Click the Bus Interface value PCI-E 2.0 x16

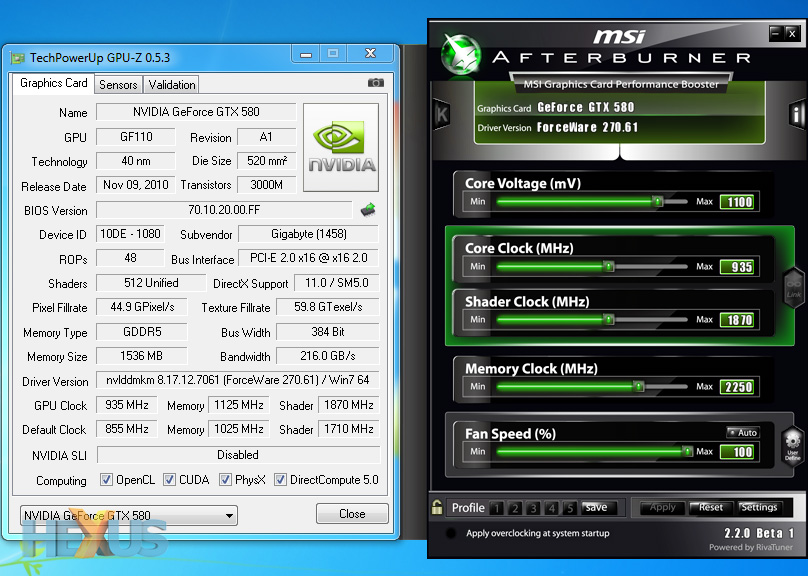tap(309, 258)
